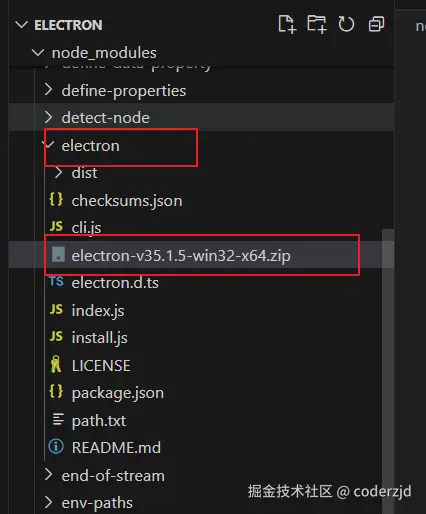
Task: Select electron-v35.1.5-win32-x64.zip file
Action: (x=181, y=256)
